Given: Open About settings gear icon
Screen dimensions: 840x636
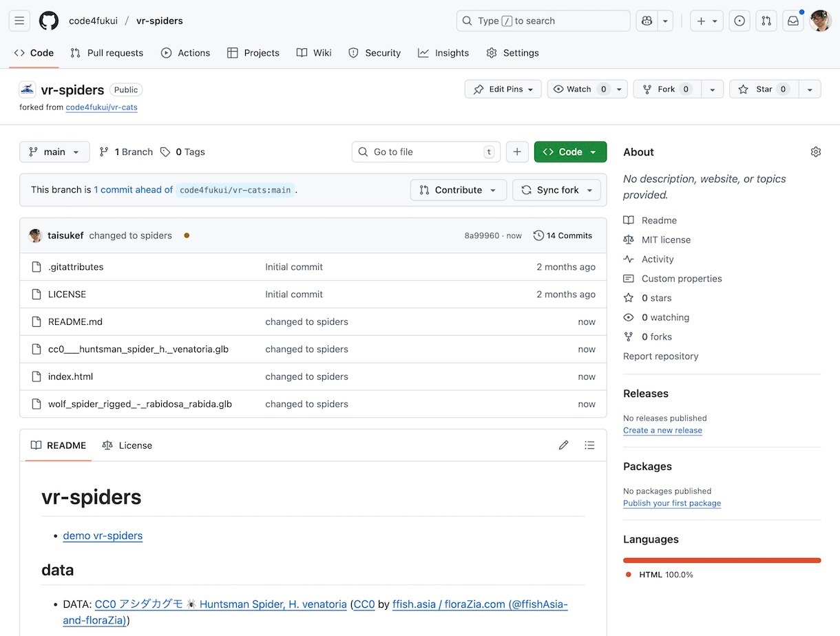Looking at the screenshot, I should coord(816,152).
